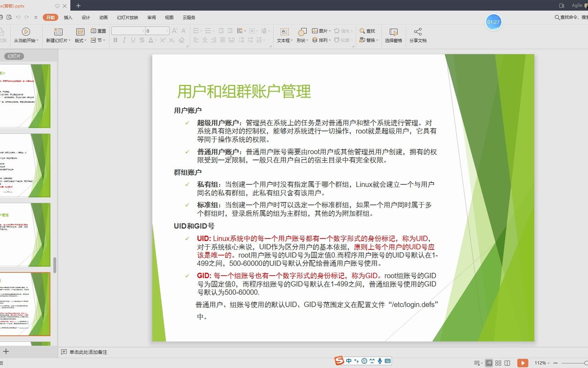
Task: Select the highlighted slide thumbnail in sidebar
Action: [27, 304]
